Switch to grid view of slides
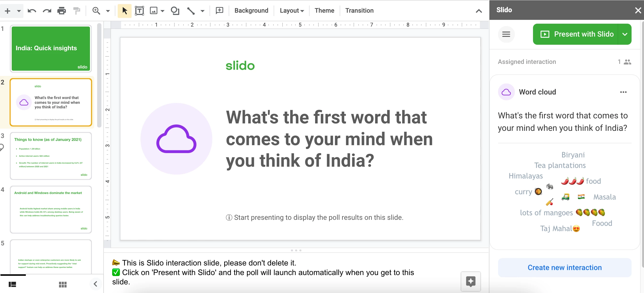This screenshot has width=644, height=293. (62, 284)
